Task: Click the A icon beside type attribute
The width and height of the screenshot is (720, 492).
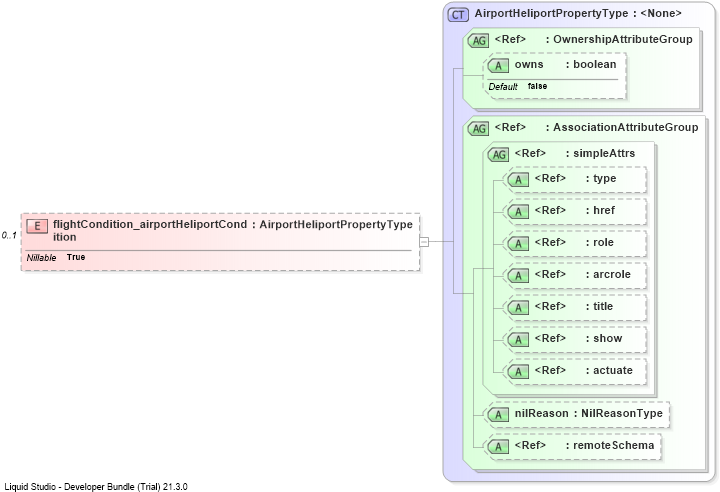Action: 518,180
